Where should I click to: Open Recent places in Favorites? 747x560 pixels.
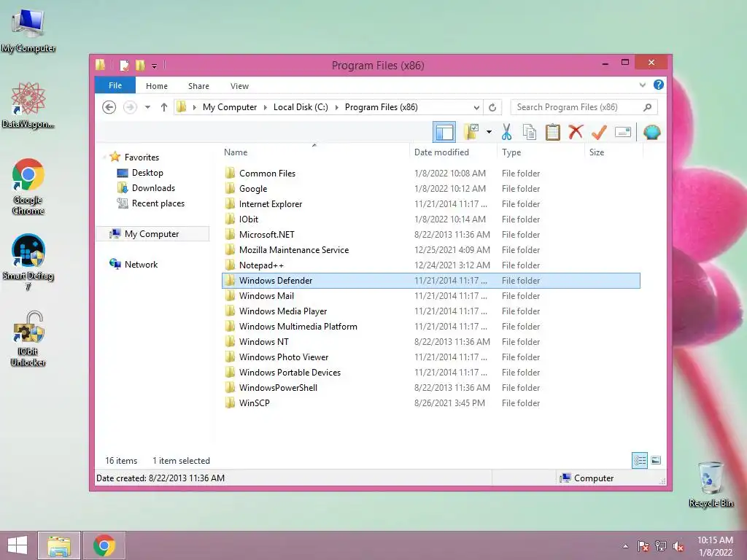pyautogui.click(x=158, y=203)
